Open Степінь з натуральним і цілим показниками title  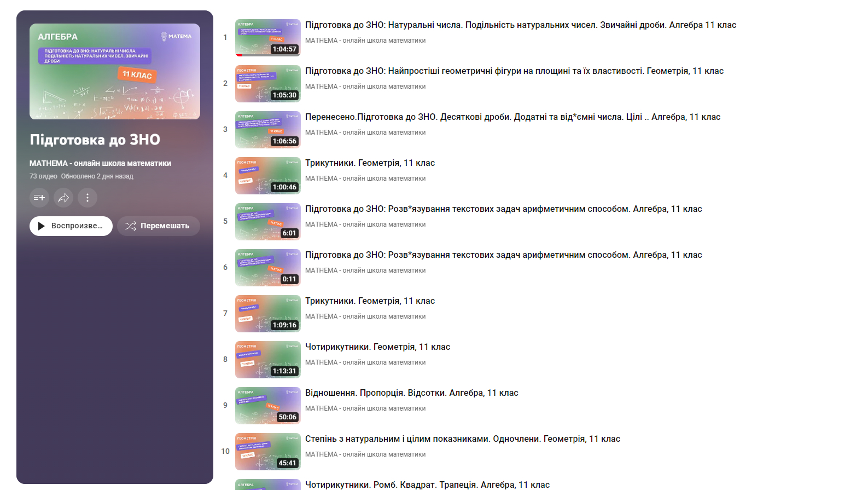(x=463, y=439)
